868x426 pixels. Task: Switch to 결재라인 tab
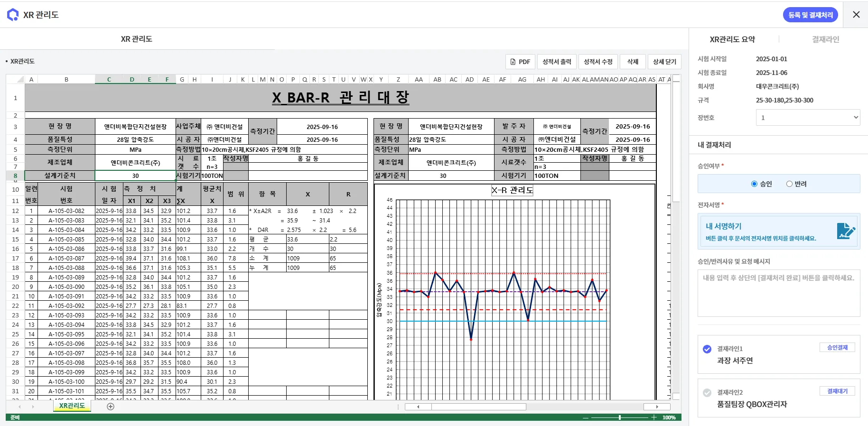826,39
